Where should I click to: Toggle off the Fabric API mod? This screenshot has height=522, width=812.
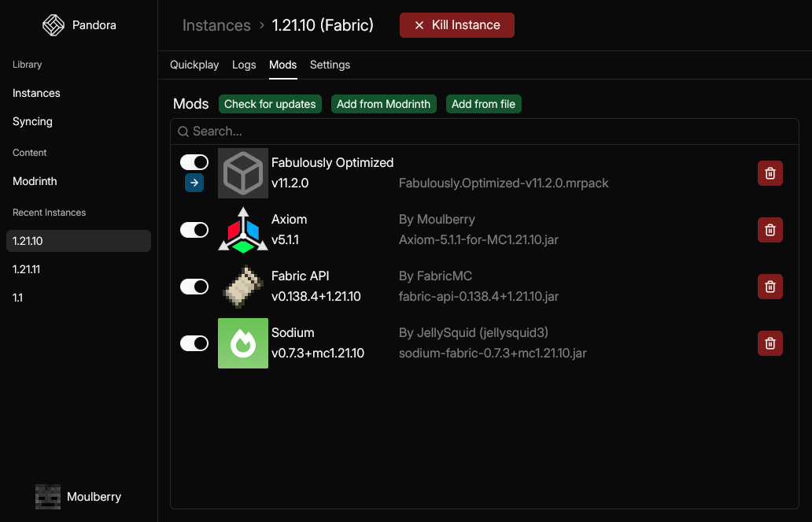pos(194,287)
